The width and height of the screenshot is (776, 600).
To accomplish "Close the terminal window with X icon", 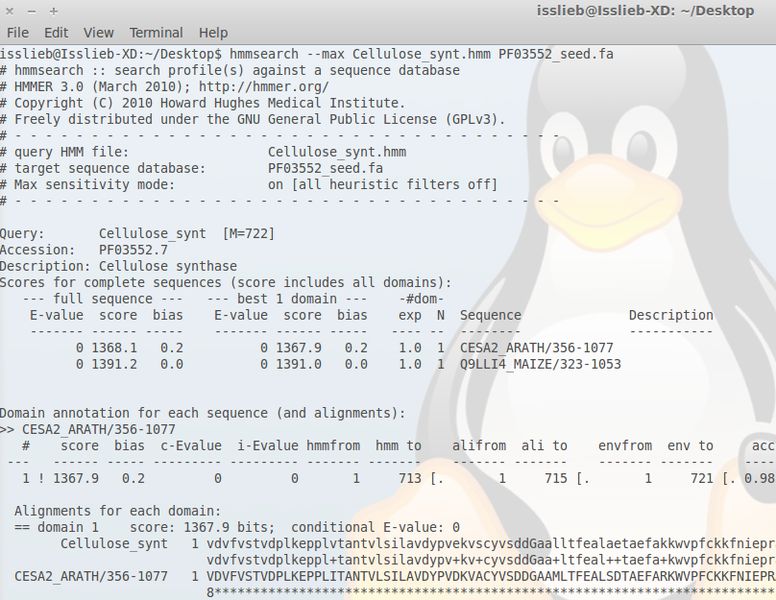I will click(9, 11).
